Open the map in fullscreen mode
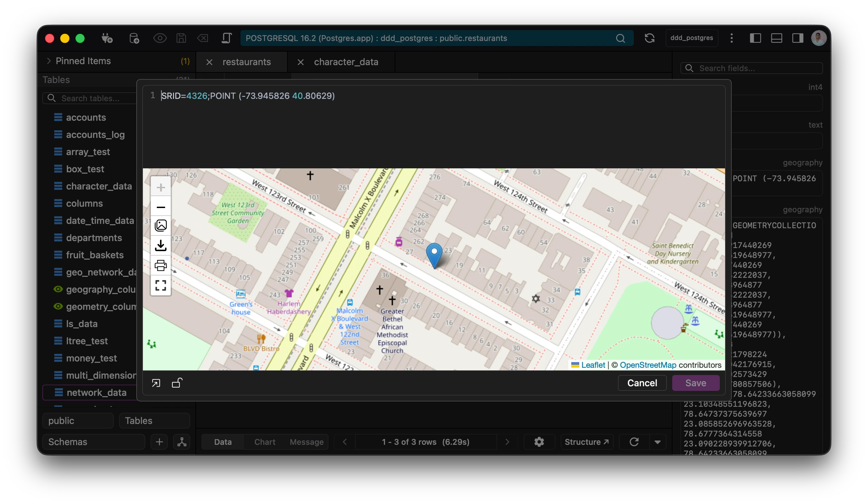This screenshot has width=868, height=504. point(160,285)
